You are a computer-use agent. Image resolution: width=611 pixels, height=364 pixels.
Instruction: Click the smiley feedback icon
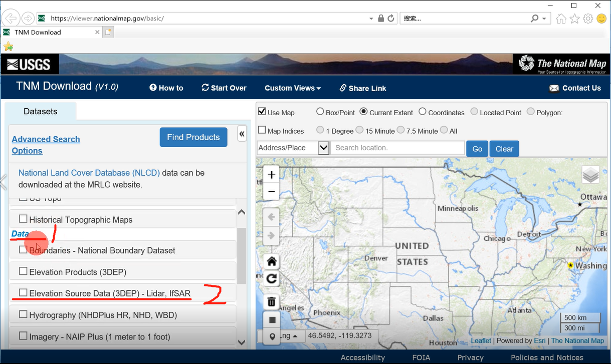[601, 19]
